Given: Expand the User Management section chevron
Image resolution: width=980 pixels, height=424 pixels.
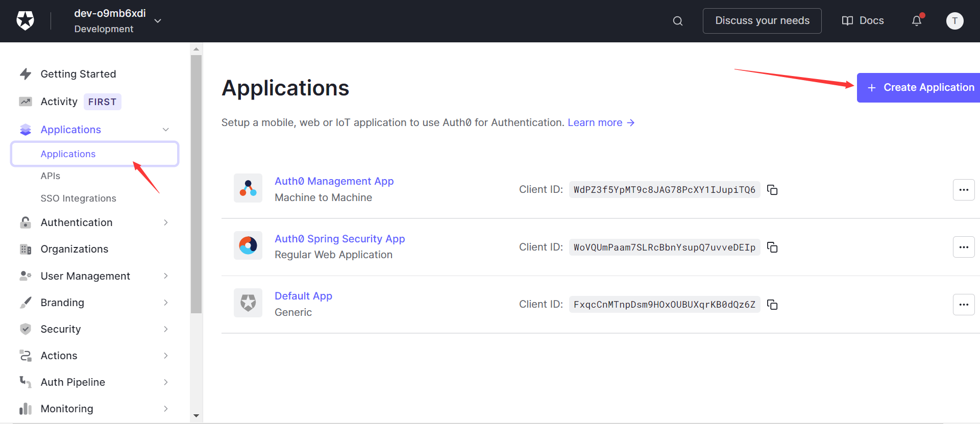Looking at the screenshot, I should click(x=166, y=276).
